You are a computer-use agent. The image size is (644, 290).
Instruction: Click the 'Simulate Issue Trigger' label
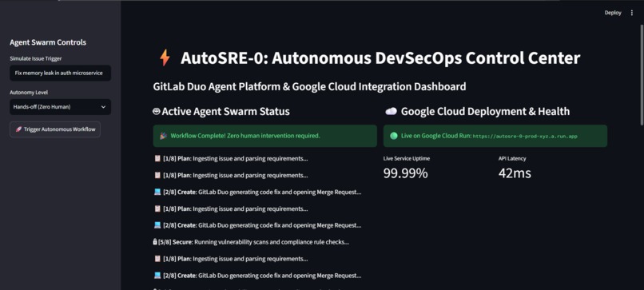tap(36, 59)
